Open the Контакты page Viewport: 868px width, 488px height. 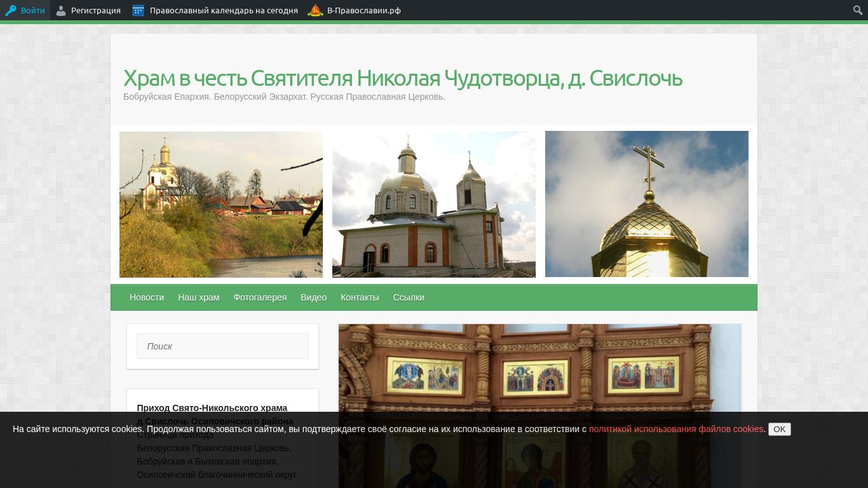point(360,297)
